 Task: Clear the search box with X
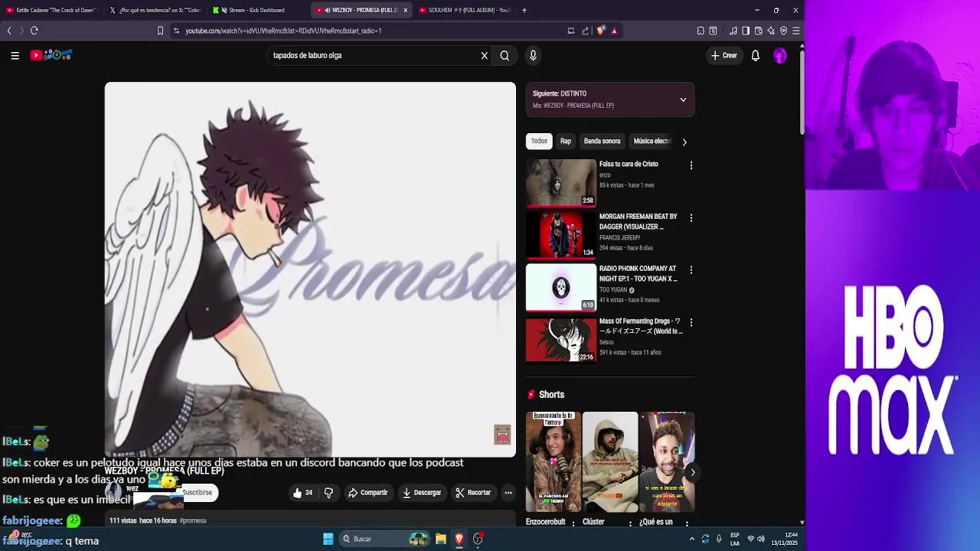click(x=484, y=55)
